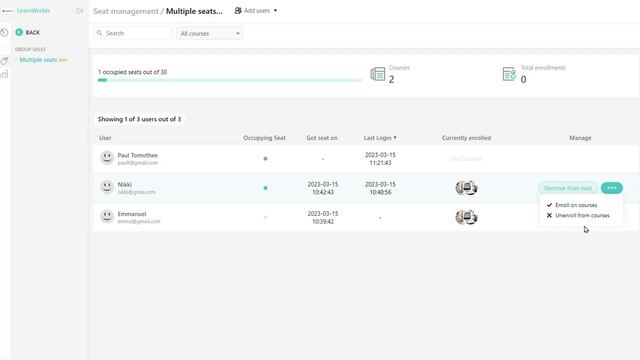
Task: Click the green BACK arrow icon
Action: click(x=19, y=32)
